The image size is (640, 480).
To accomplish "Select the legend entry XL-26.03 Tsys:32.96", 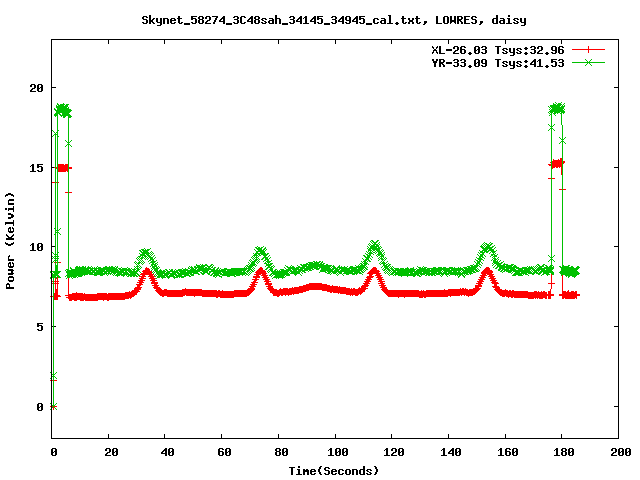I will [x=498, y=50].
